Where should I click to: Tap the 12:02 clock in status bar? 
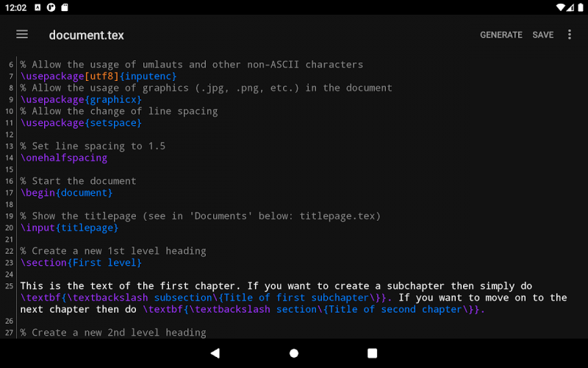point(15,7)
